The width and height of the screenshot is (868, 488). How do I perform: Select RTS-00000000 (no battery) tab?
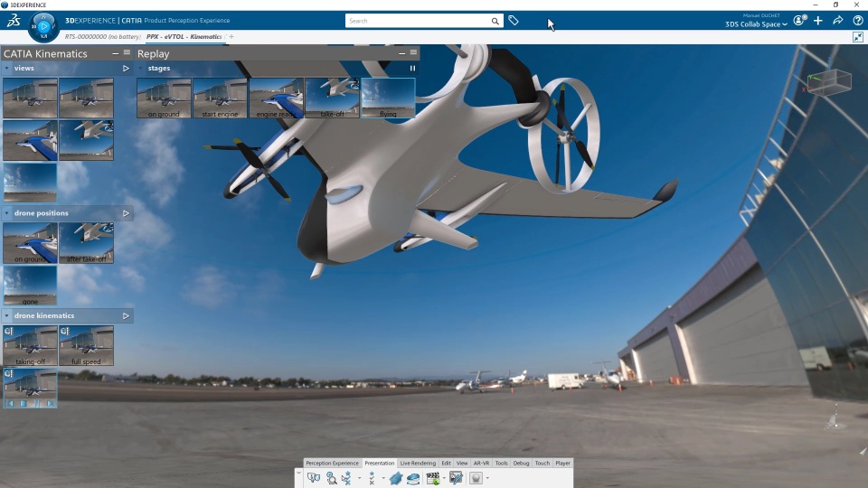[102, 36]
